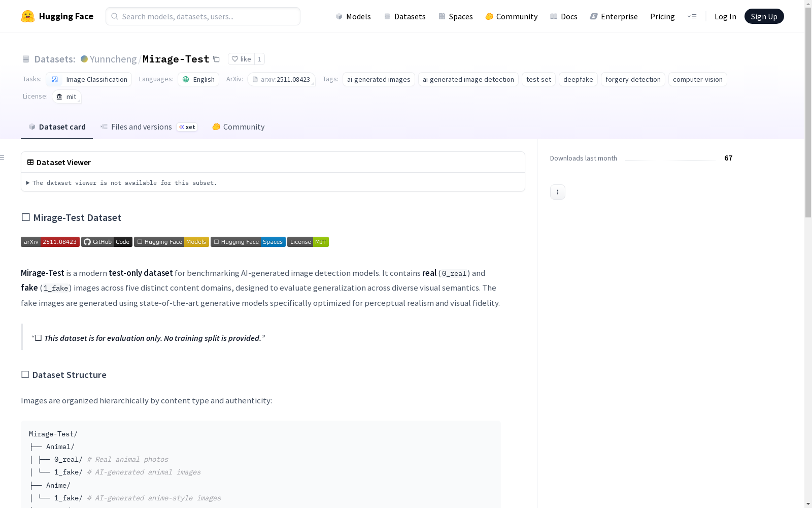Filter by computer-vision tag

[x=698, y=79]
